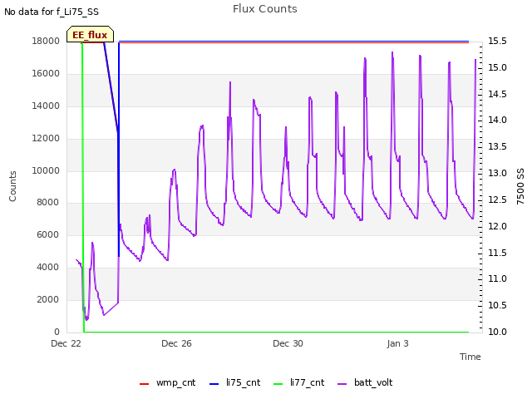The image size is (532, 399).
Task: Click the 8000 counts axis value
Action: coord(48,202)
